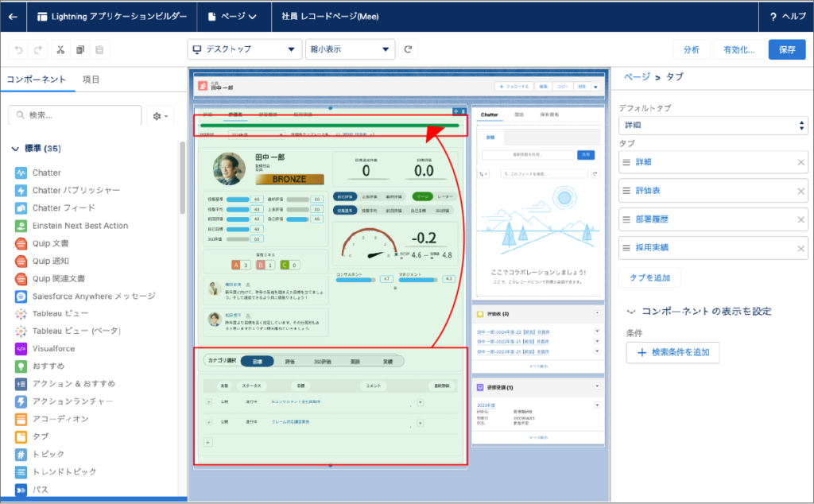Click the タブを追加 button
The image size is (814, 504).
coord(649,277)
